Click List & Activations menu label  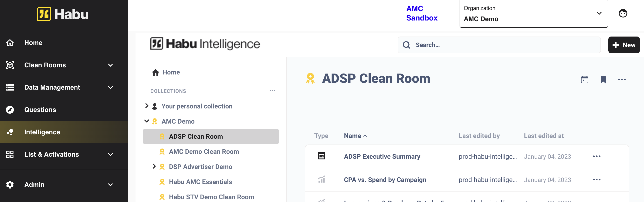(51, 155)
